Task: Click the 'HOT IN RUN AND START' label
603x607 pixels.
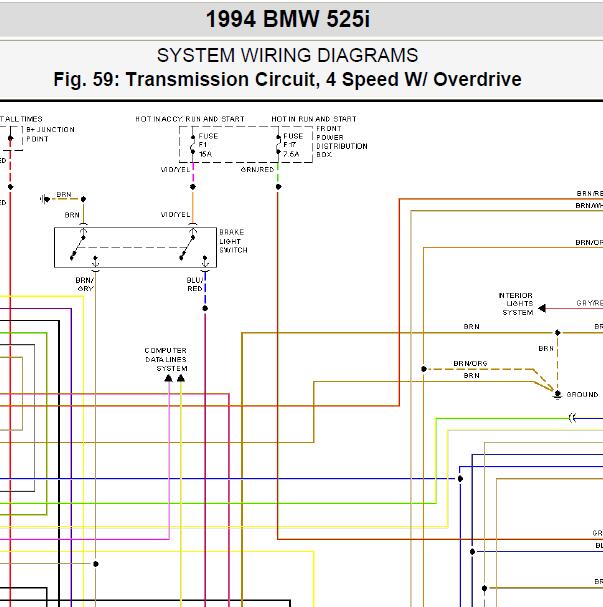Action: [x=314, y=119]
